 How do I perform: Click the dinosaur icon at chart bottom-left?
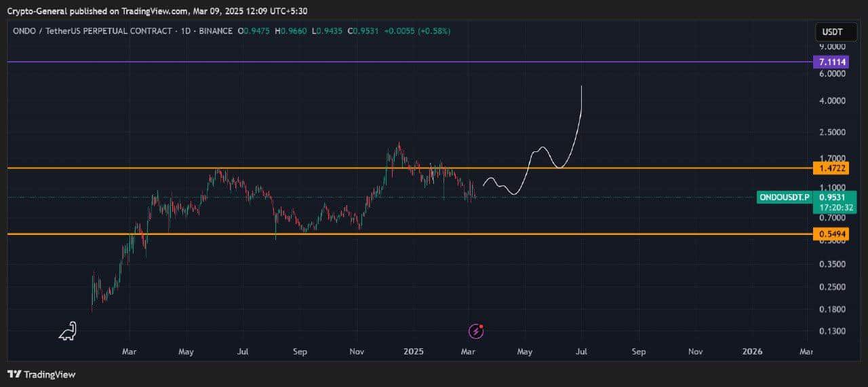pos(68,331)
